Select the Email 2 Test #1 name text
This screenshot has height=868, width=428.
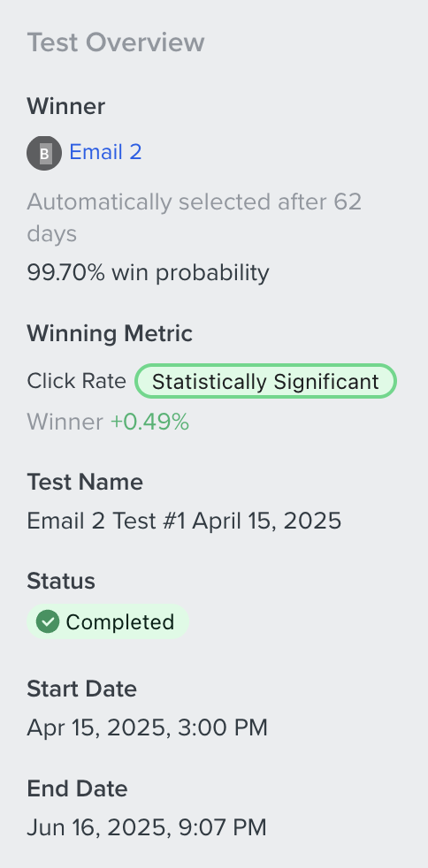pos(184,521)
